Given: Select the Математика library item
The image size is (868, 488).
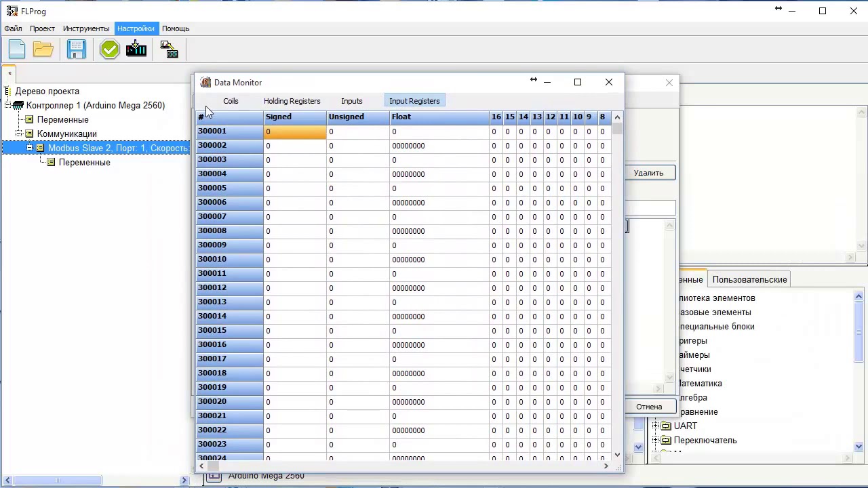Looking at the screenshot, I should pos(701,384).
